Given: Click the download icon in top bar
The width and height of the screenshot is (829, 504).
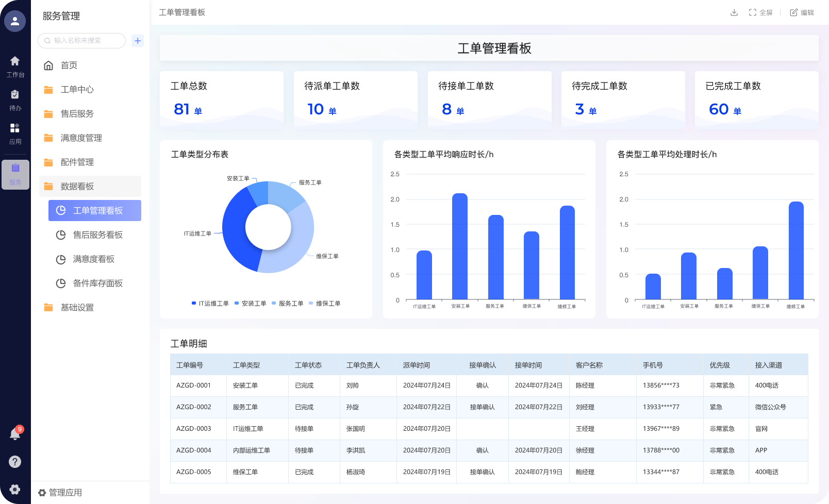Looking at the screenshot, I should 734,12.
